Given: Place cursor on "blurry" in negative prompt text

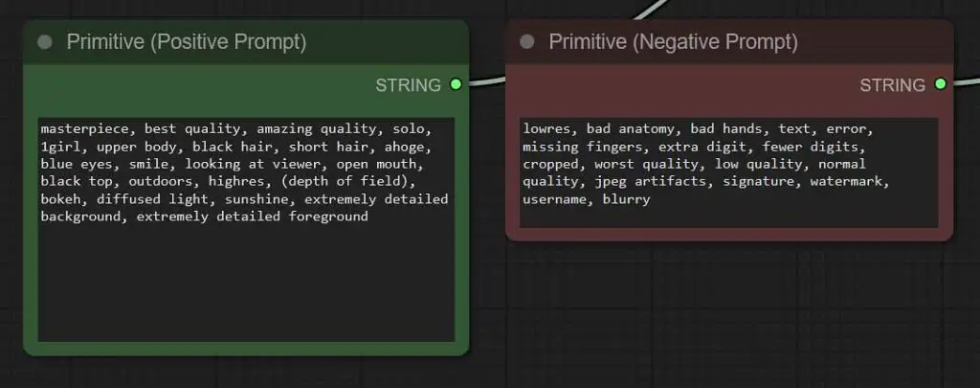Looking at the screenshot, I should 626,199.
